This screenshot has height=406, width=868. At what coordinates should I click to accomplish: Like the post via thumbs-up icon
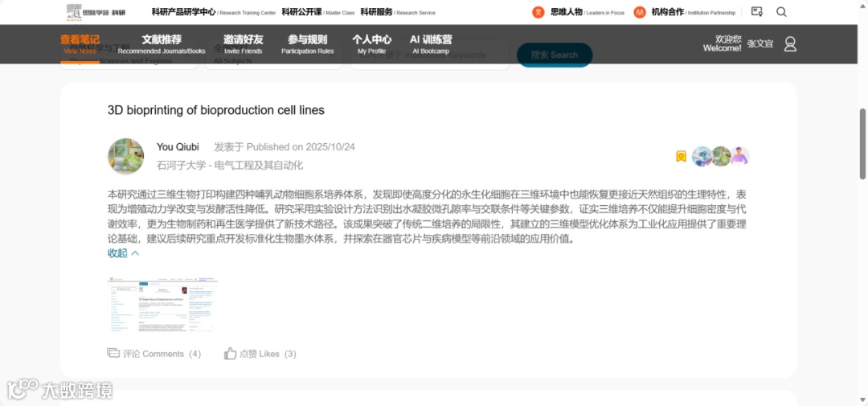(231, 354)
